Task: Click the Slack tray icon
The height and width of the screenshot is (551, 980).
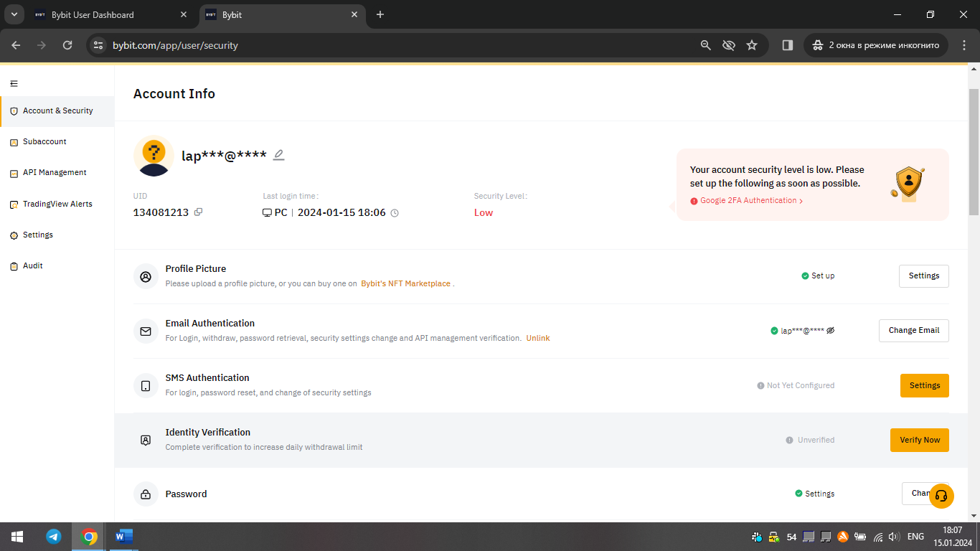Action: point(757,537)
